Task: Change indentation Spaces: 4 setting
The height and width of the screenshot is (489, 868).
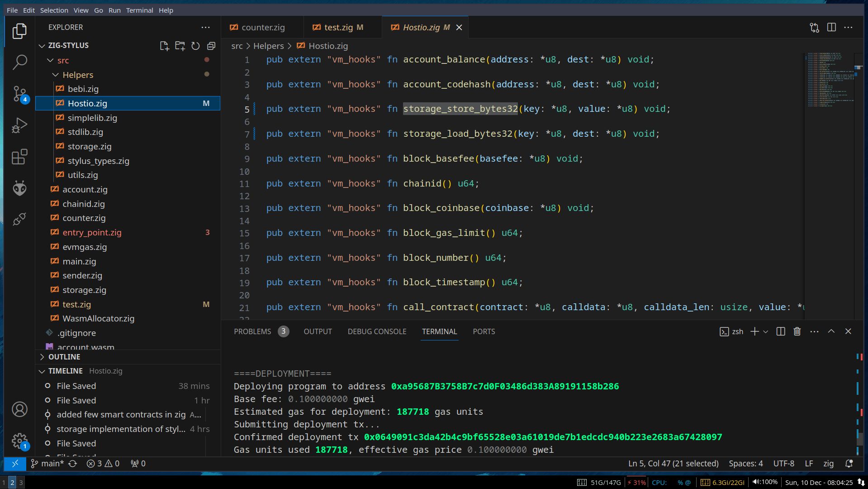Action: 745,463
